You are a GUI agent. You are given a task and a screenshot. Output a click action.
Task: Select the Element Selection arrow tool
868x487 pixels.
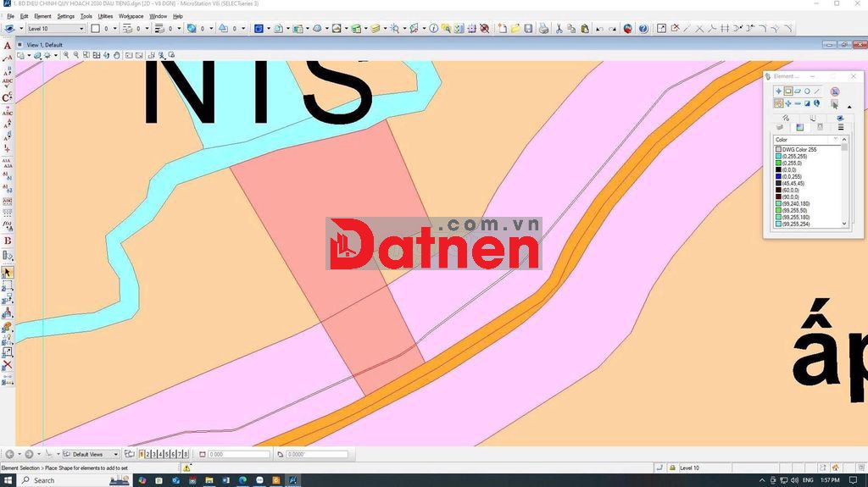coord(8,273)
